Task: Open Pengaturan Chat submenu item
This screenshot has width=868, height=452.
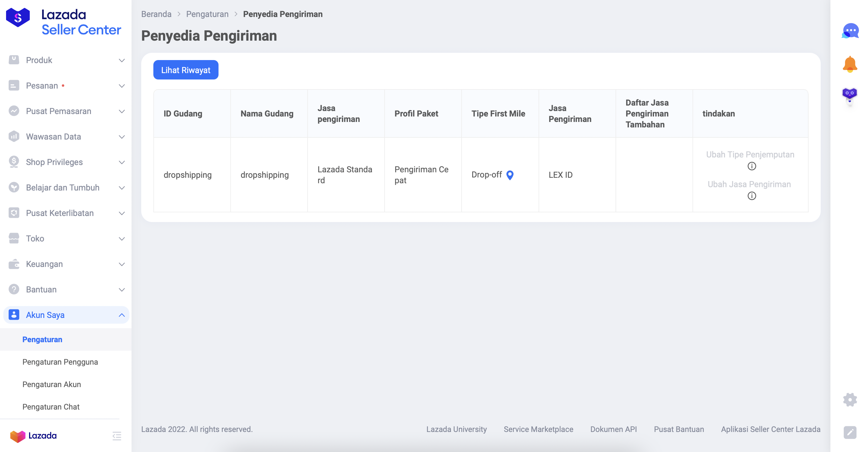Action: [51, 407]
